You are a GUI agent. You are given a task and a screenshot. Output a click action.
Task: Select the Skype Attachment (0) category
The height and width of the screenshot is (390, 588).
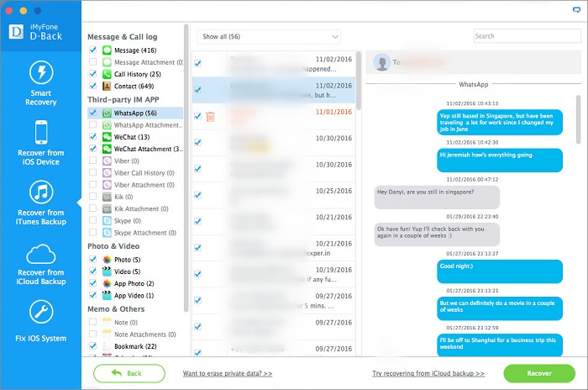coord(145,233)
